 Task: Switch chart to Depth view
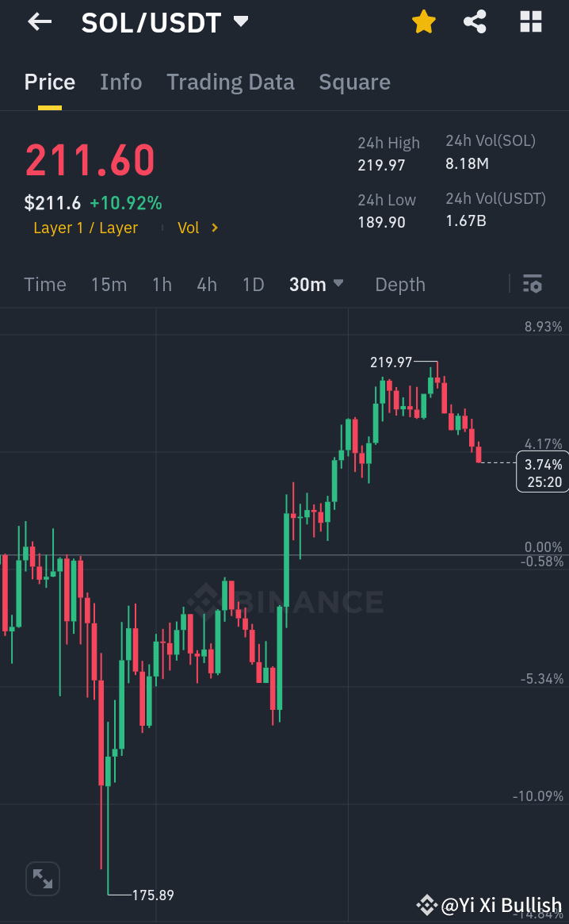point(399,284)
